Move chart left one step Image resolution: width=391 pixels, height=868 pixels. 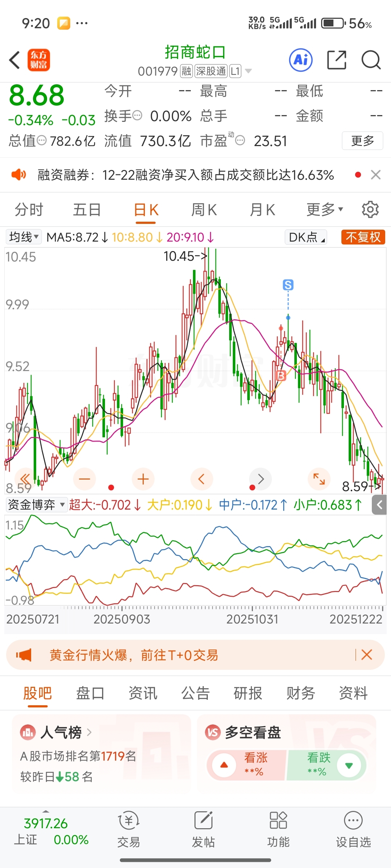pyautogui.click(x=202, y=479)
